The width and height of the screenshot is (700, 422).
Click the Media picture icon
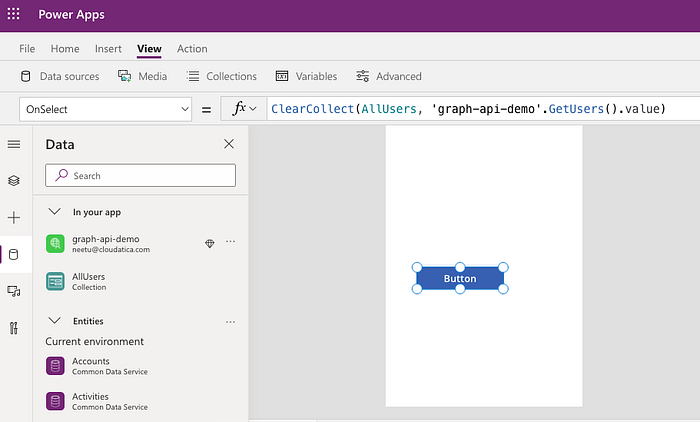tap(125, 76)
